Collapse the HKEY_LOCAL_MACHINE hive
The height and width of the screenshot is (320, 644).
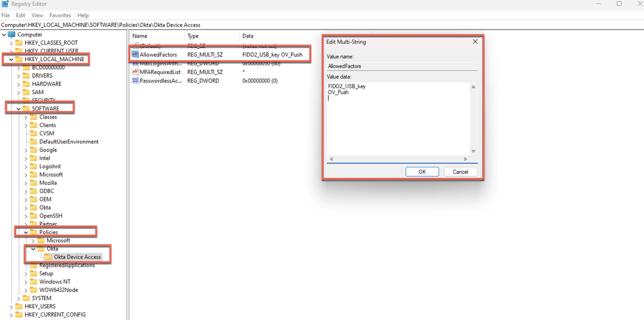point(11,60)
